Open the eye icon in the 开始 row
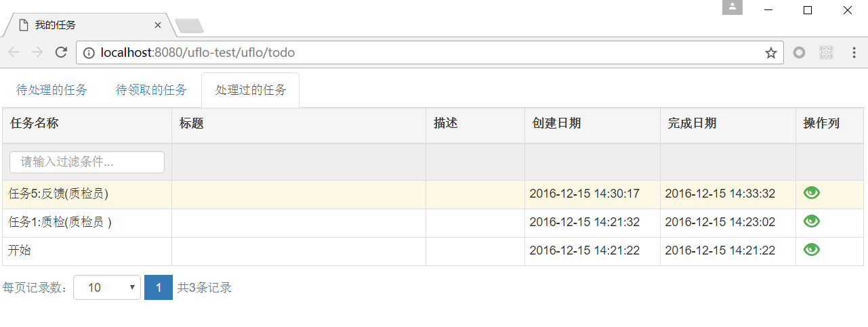 click(811, 250)
